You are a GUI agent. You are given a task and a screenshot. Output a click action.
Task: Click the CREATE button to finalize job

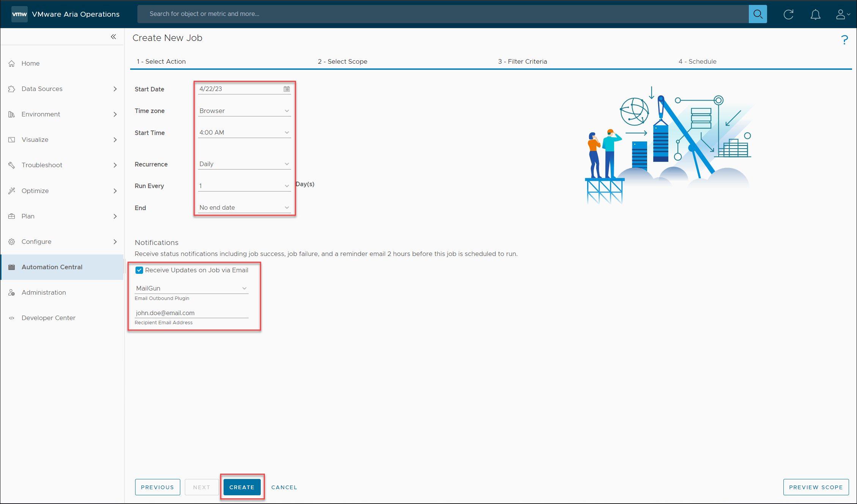(x=241, y=487)
